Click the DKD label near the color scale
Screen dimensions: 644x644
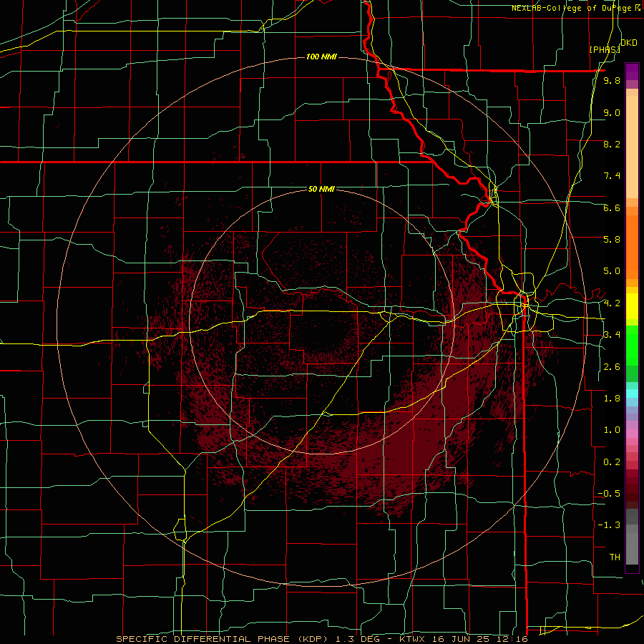pos(628,43)
